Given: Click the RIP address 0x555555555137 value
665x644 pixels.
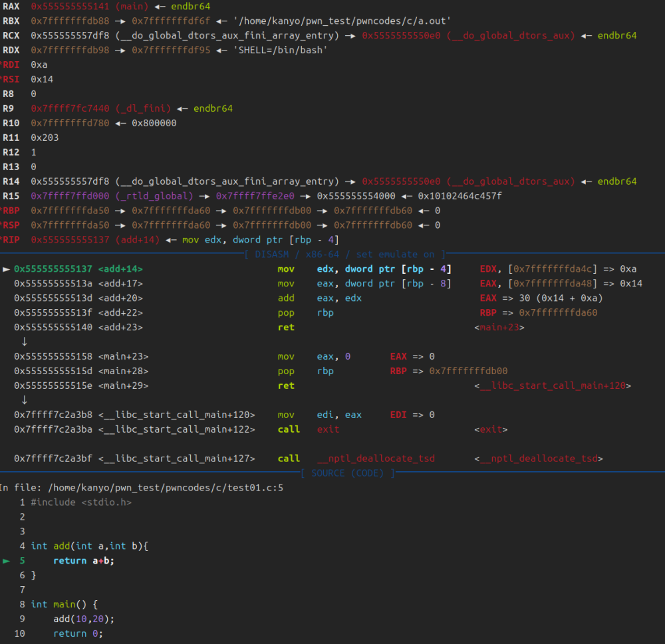Looking at the screenshot, I should [70, 240].
